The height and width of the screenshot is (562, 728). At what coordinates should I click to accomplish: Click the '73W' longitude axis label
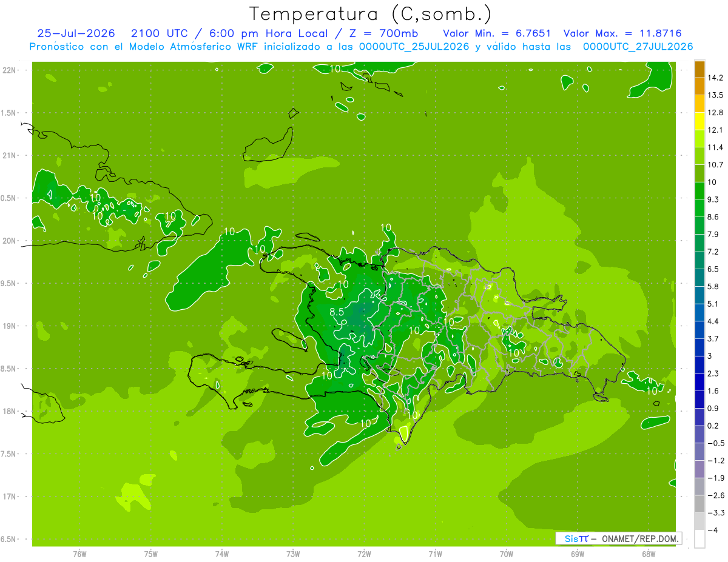(293, 554)
